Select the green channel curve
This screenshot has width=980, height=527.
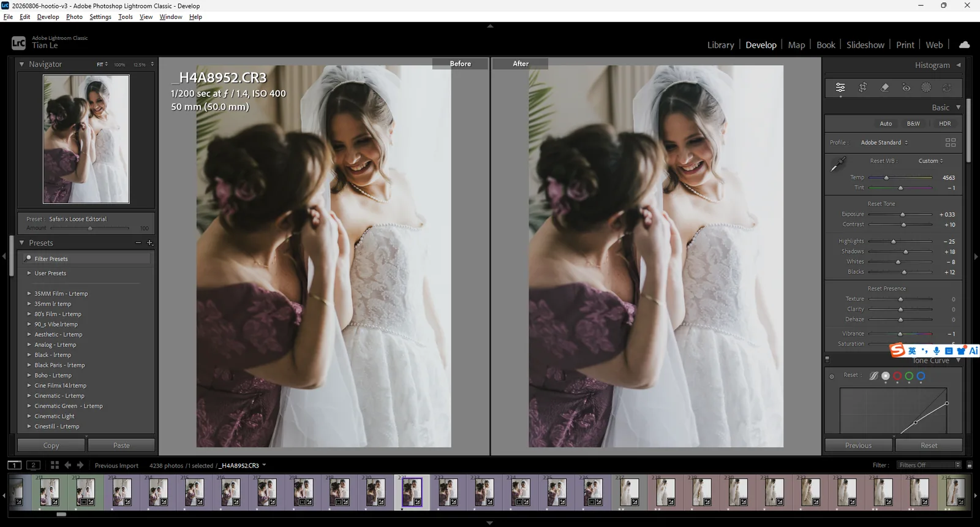(x=909, y=376)
